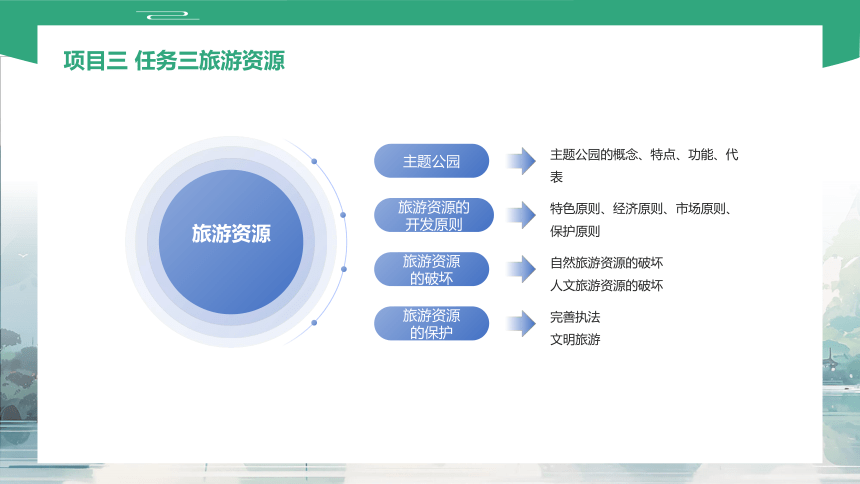Click the arrow icon next to 旅游资源的开发原则
860x484 pixels.
(x=521, y=215)
